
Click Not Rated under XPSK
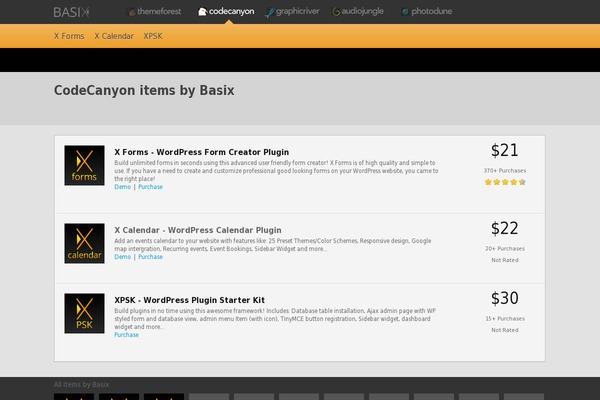505,330
